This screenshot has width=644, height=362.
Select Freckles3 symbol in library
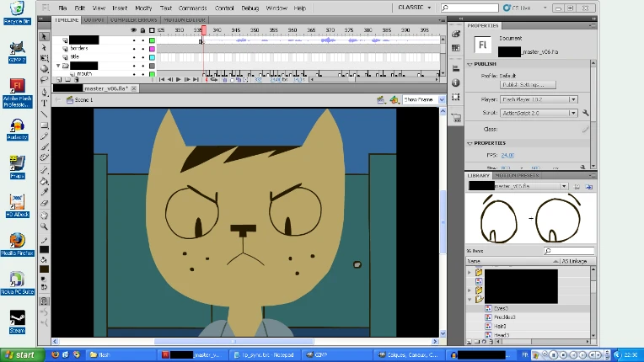point(504,317)
